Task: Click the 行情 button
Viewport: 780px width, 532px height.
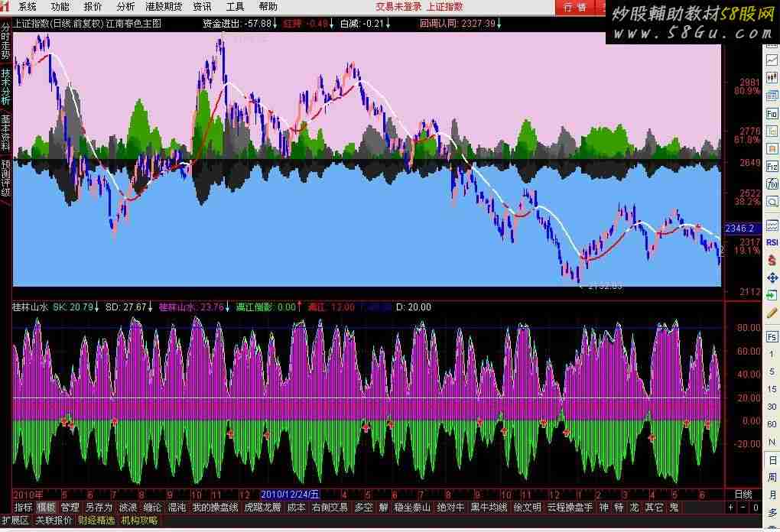Action: click(575, 7)
